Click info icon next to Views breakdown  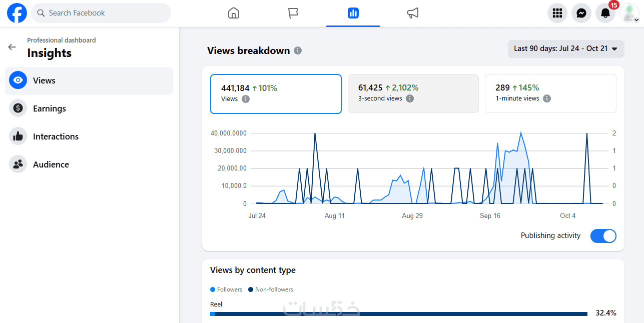pyautogui.click(x=298, y=50)
